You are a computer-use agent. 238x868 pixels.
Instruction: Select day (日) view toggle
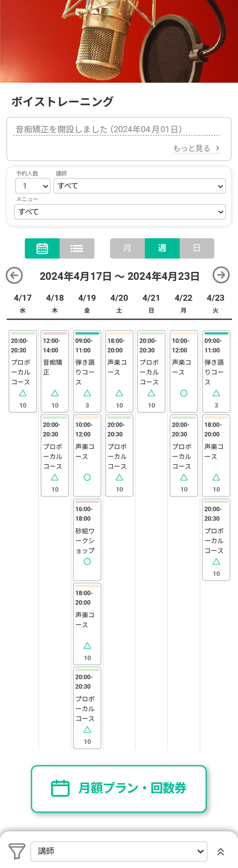click(197, 248)
